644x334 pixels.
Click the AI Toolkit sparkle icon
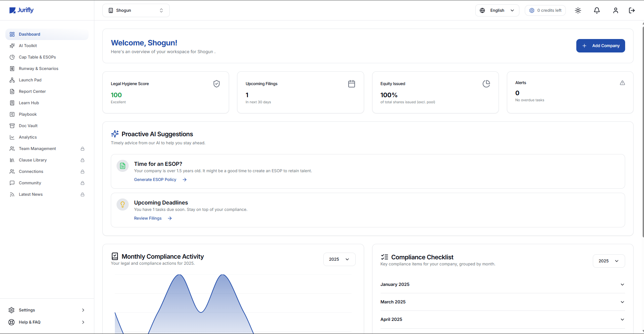tap(12, 46)
